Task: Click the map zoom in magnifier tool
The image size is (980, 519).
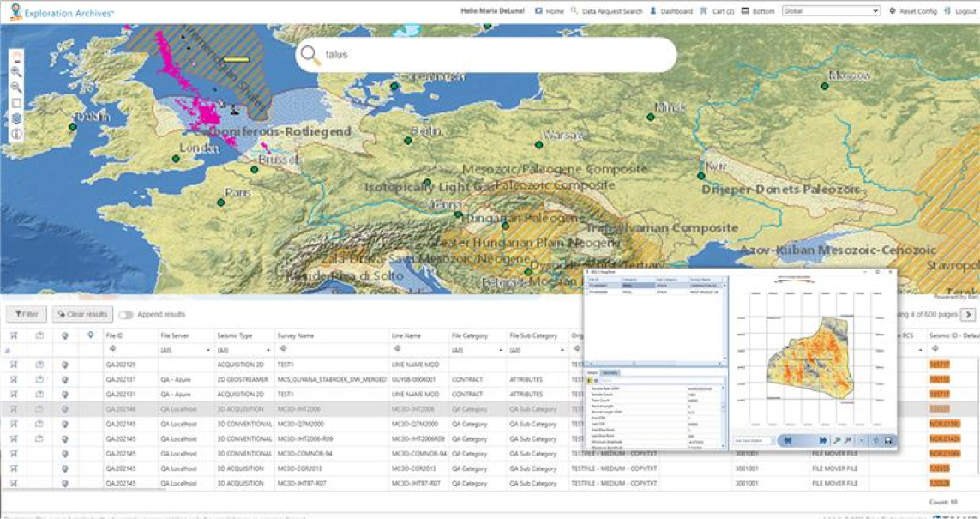Action: click(x=16, y=73)
